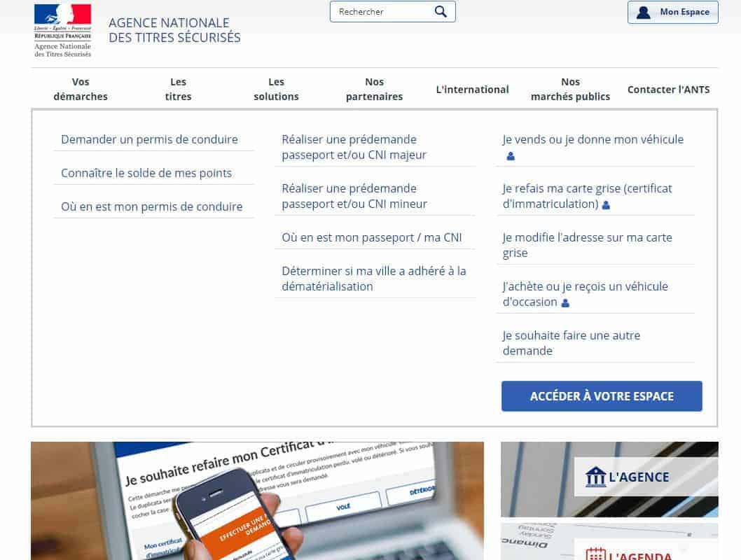Expand the Nos partenaires menu

374,90
